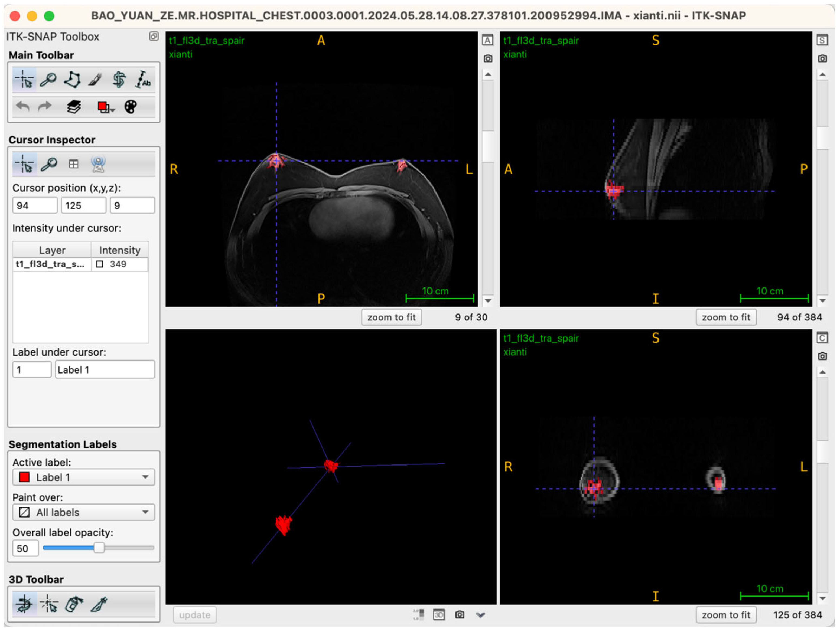Toggle the intensity display checkbox beside 349

[100, 264]
